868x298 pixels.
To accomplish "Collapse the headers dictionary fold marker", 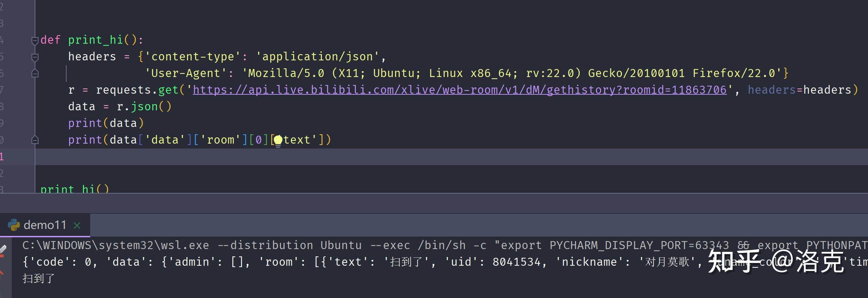I will (x=35, y=57).
